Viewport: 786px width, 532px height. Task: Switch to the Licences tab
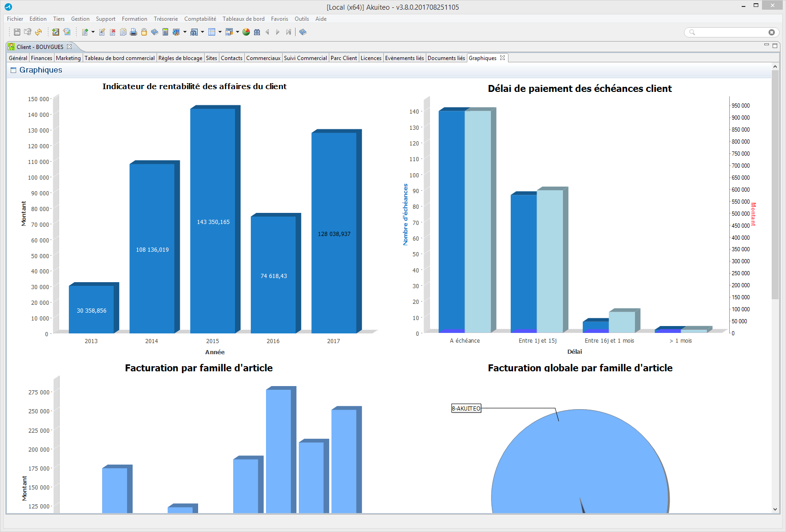coord(371,58)
